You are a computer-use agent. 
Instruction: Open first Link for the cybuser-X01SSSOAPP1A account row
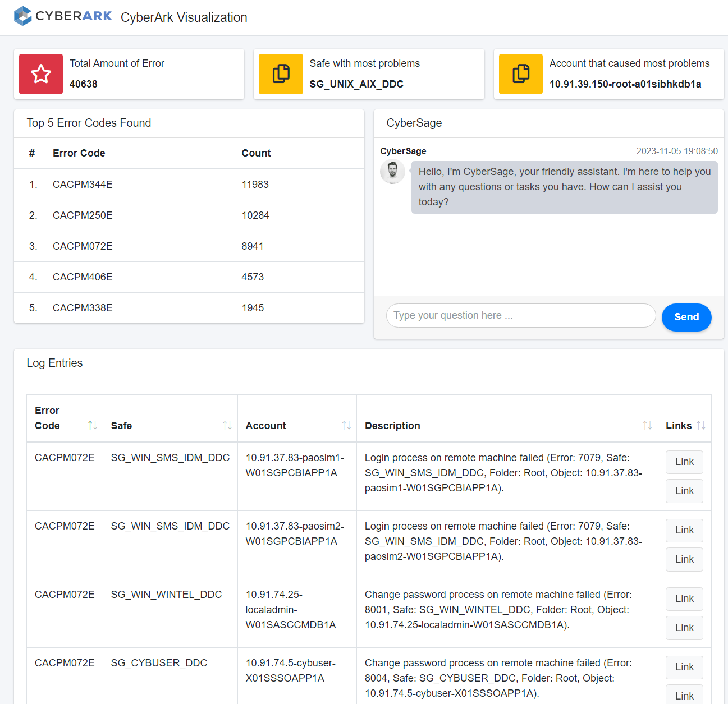(684, 667)
